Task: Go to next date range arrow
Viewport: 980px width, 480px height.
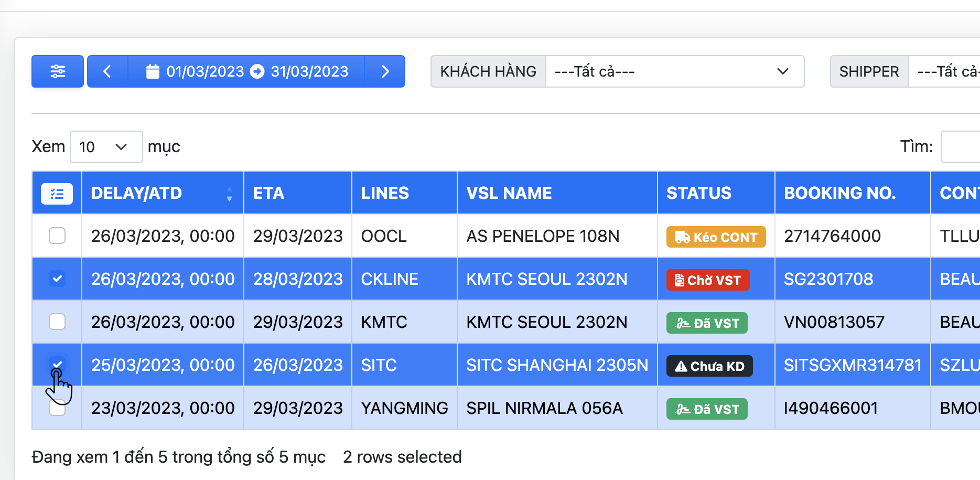Action: [x=385, y=71]
